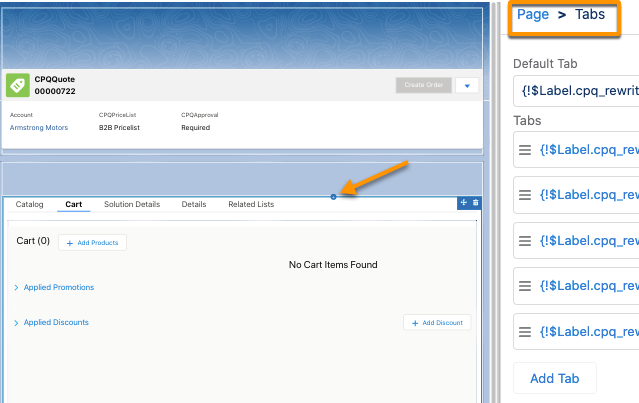The image size is (639, 403).
Task: Open the second tab label in Tabs list
Action: [x=589, y=195]
